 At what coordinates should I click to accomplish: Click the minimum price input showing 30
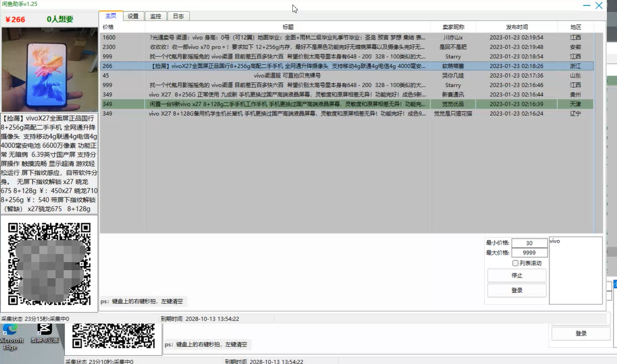[x=529, y=244]
